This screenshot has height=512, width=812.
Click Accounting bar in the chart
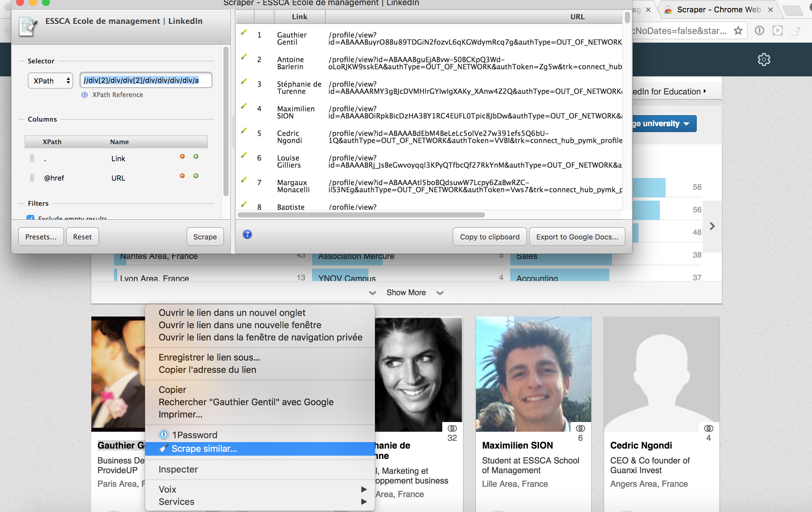click(x=560, y=275)
